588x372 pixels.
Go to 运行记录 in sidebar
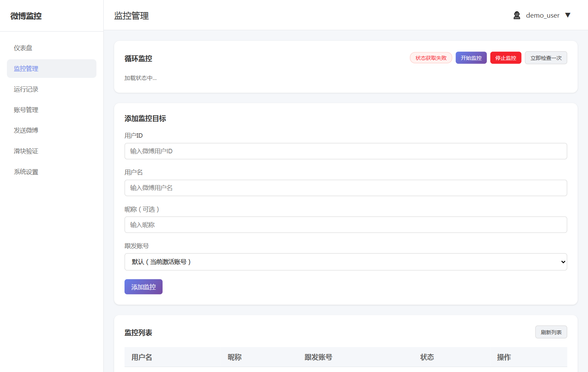[52, 89]
